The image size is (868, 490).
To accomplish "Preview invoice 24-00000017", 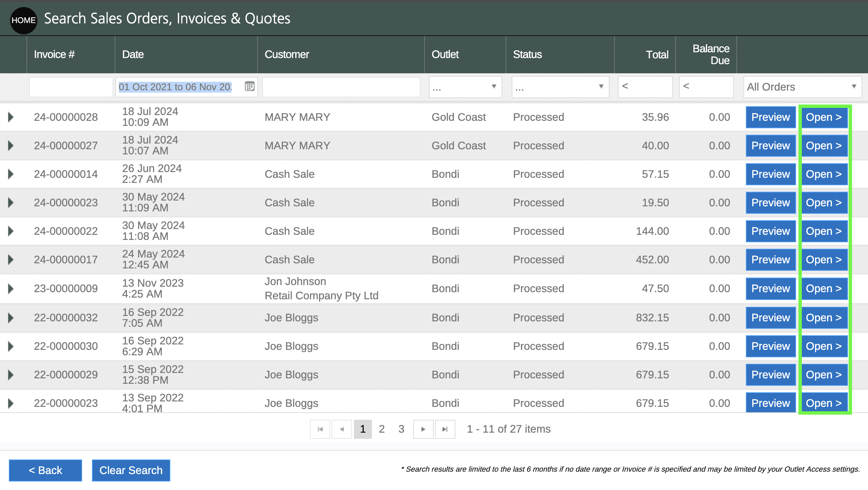I will (x=771, y=260).
